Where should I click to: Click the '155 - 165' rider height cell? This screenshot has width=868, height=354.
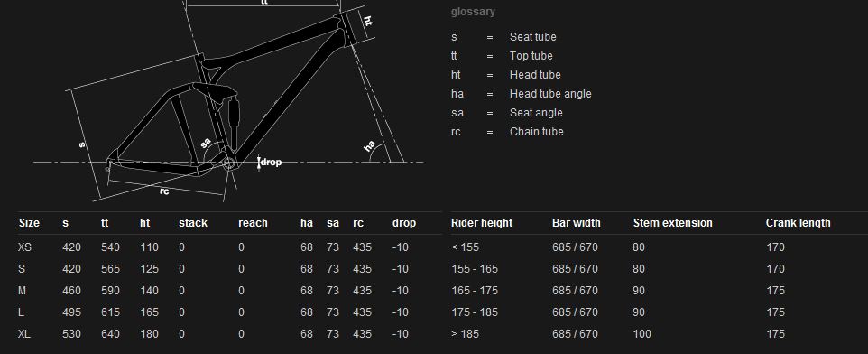474,269
